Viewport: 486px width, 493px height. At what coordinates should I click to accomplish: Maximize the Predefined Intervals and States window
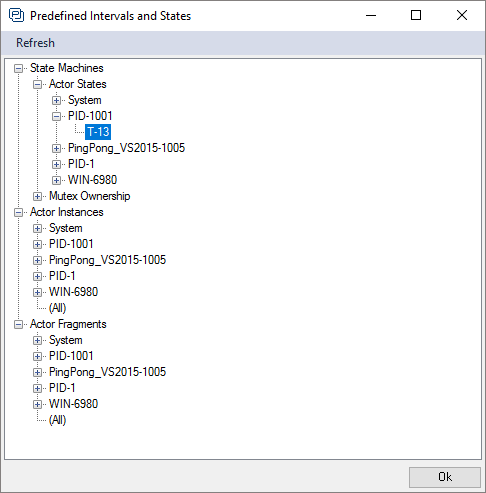coord(416,15)
